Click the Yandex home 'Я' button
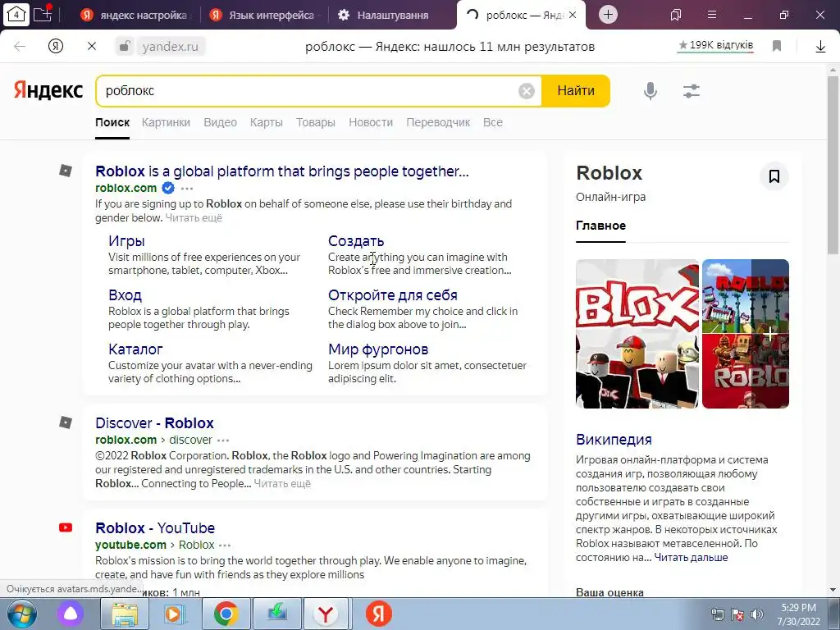The width and height of the screenshot is (840, 630). pos(56,47)
